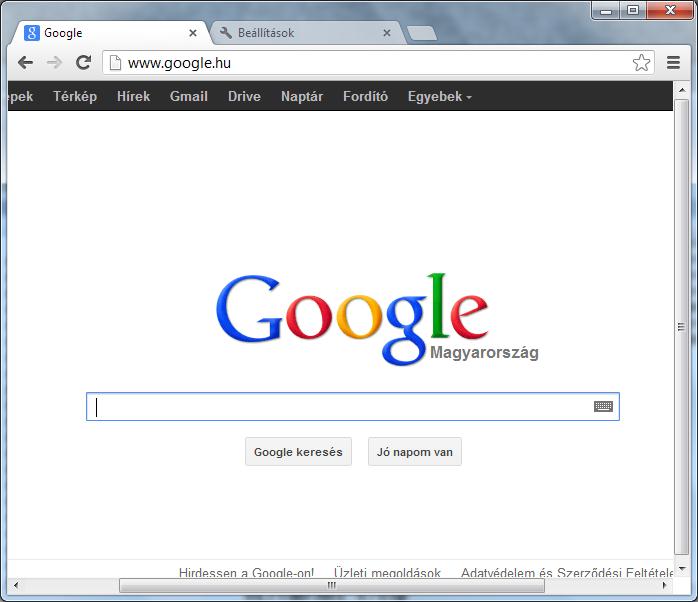Click the horizontal scrollbar right arrow
Screen dimensions: 698x602
tap(665, 585)
